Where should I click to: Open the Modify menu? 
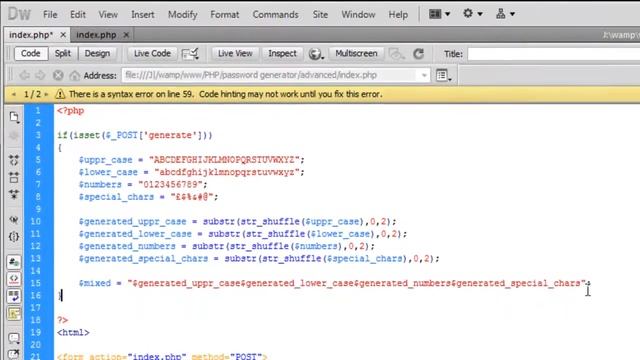pyautogui.click(x=182, y=15)
